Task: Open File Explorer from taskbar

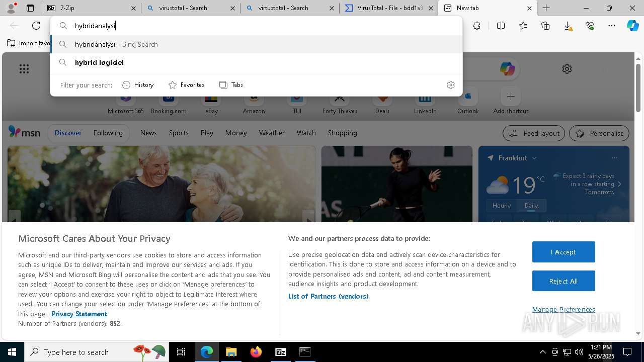Action: pyautogui.click(x=231, y=352)
